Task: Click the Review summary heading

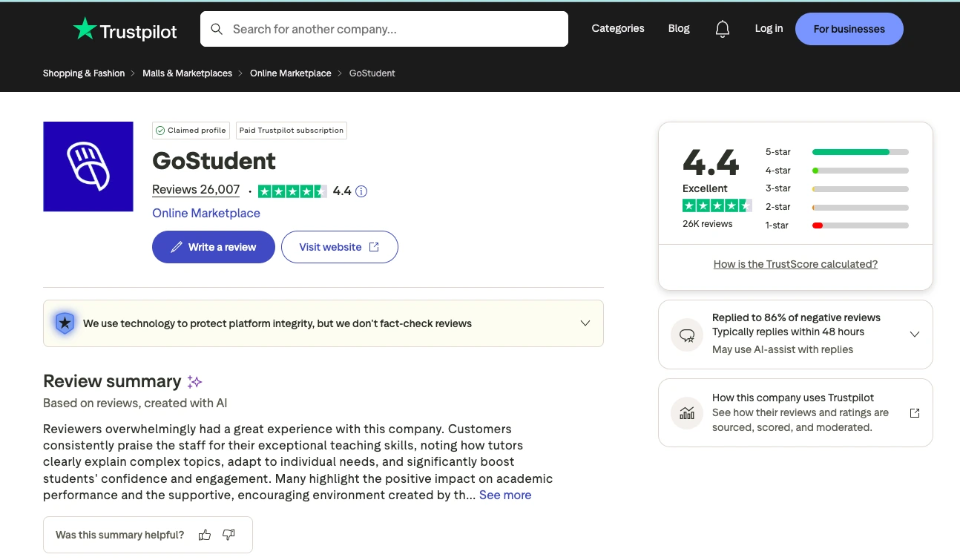Action: (x=112, y=381)
